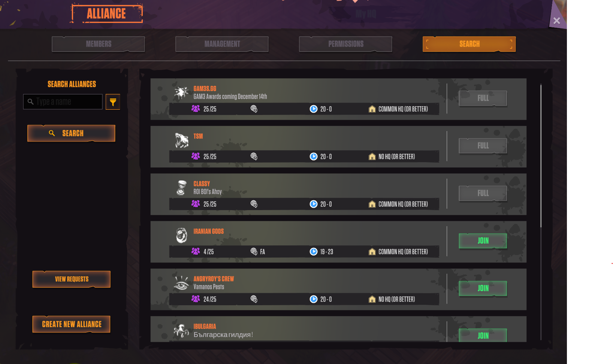The image size is (613, 364).
Task: Join ANGRYROY'S CREW alliance
Action: point(483,288)
